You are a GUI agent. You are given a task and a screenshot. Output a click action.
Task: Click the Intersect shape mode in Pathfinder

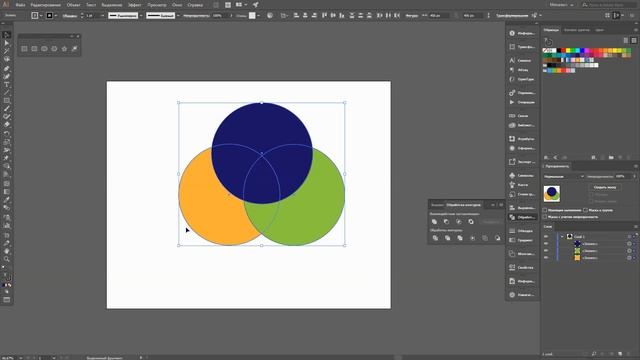click(459, 222)
